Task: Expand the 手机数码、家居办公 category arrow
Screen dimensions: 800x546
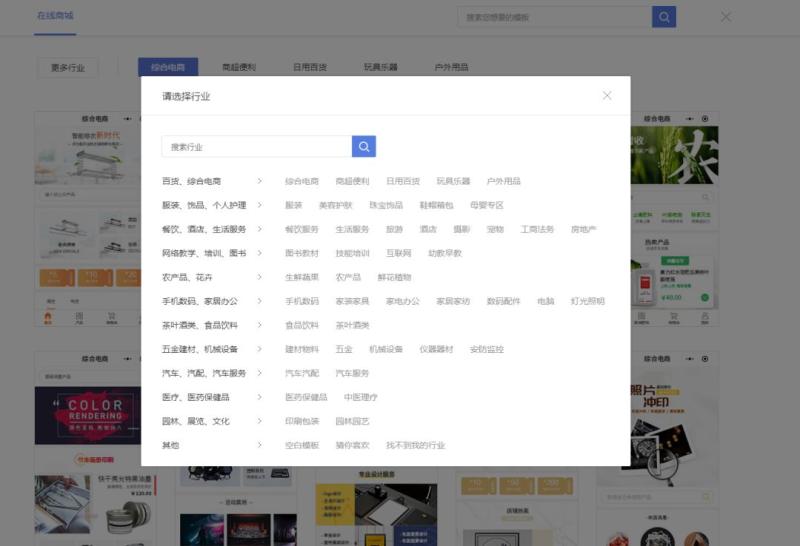Action: (x=260, y=301)
